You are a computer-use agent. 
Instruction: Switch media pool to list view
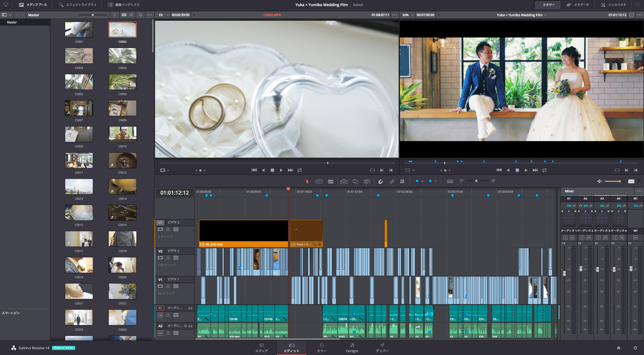pos(131,15)
